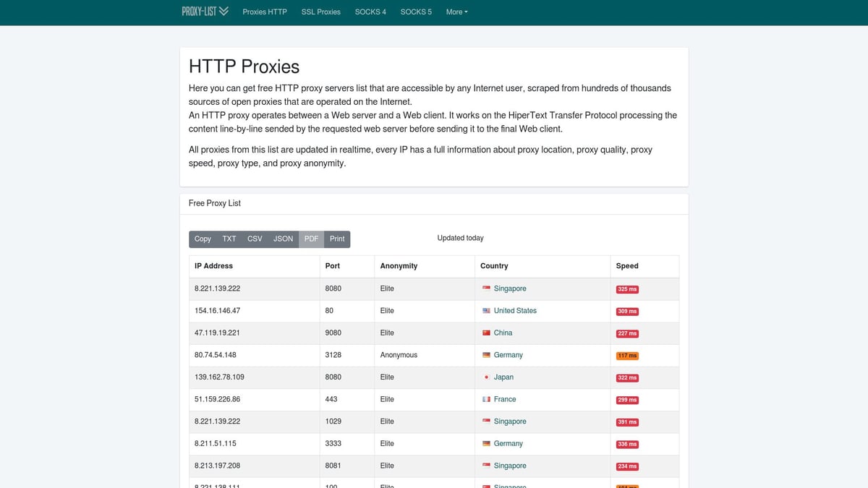
Task: Select the 391 ms speed badge
Action: [627, 422]
